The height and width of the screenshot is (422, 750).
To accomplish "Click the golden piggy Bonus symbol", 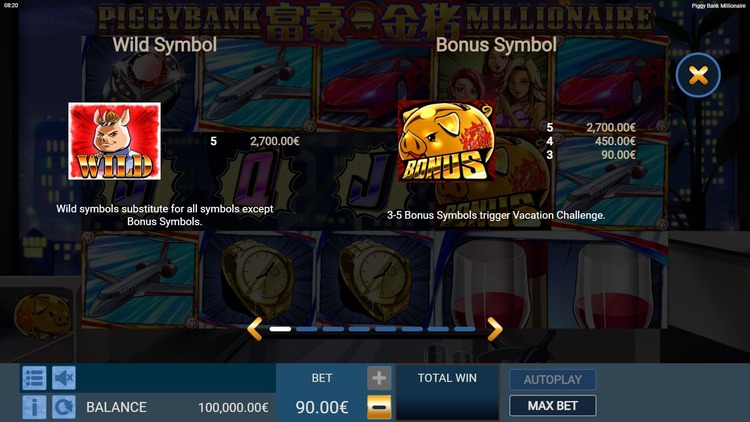I will click(447, 141).
